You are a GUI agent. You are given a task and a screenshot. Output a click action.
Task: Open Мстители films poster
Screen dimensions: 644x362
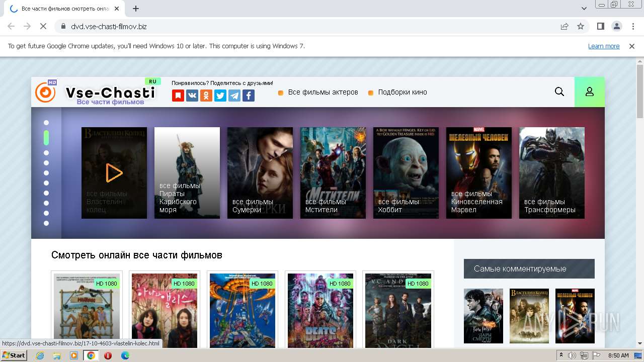click(333, 173)
